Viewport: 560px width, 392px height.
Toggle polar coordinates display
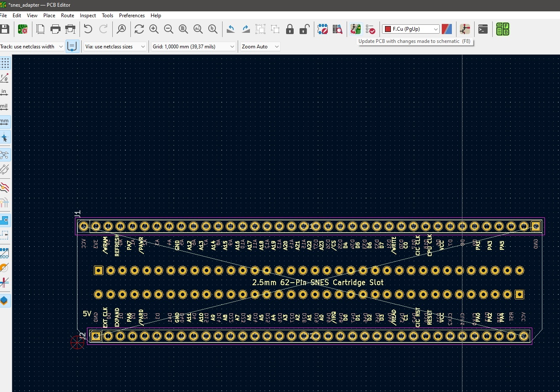5,78
